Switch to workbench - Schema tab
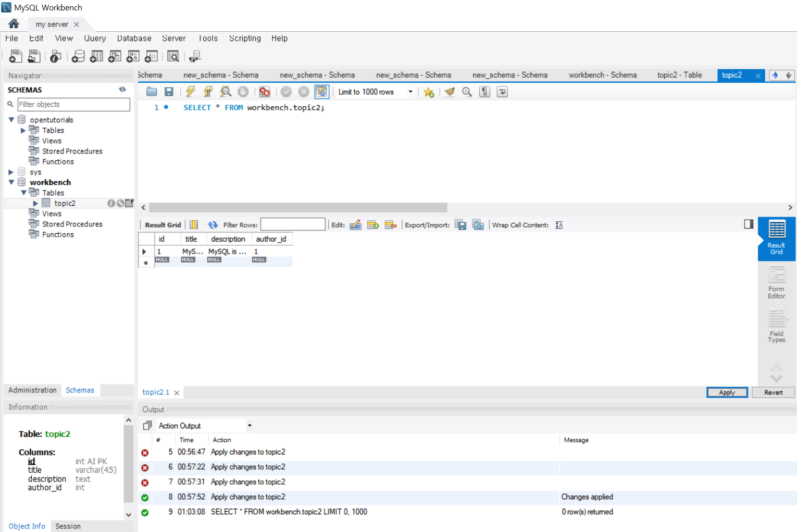Viewport: 797px width, 532px height. [x=603, y=75]
